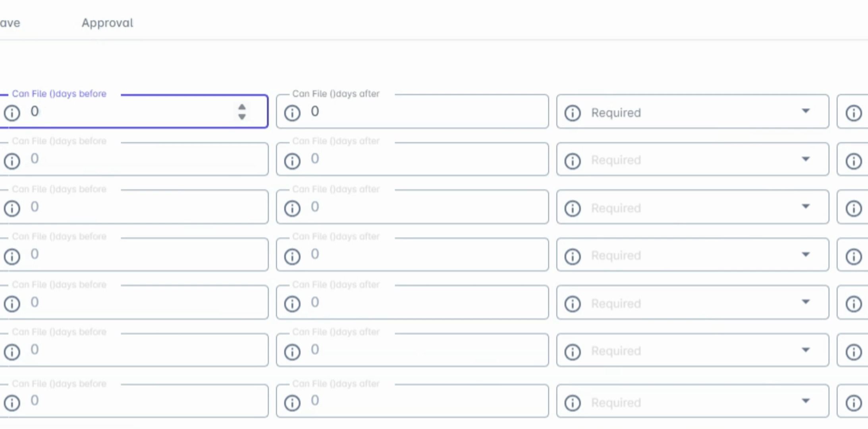Click info icon in second row 'days after' field

pos(292,161)
